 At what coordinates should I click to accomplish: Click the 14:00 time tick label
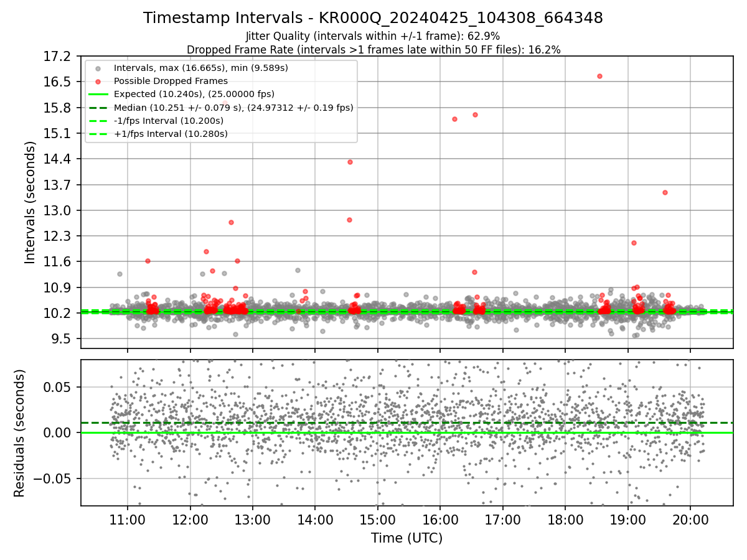[315, 521]
